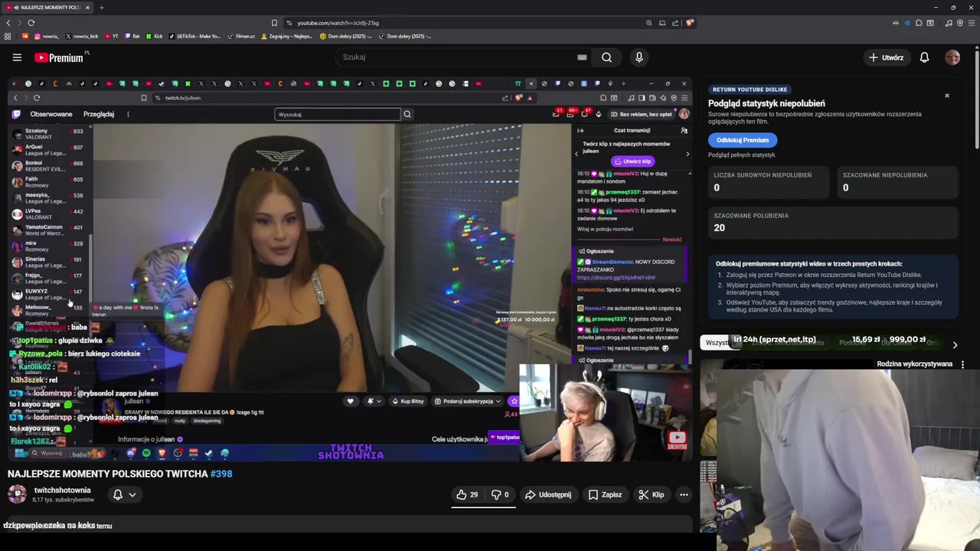980x551 pixels.
Task: Click the Utwórz create button
Action: [x=886, y=57]
